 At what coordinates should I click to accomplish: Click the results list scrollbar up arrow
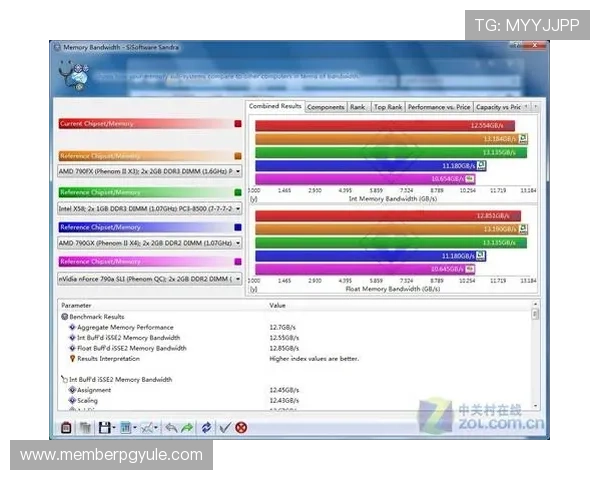pos(535,304)
